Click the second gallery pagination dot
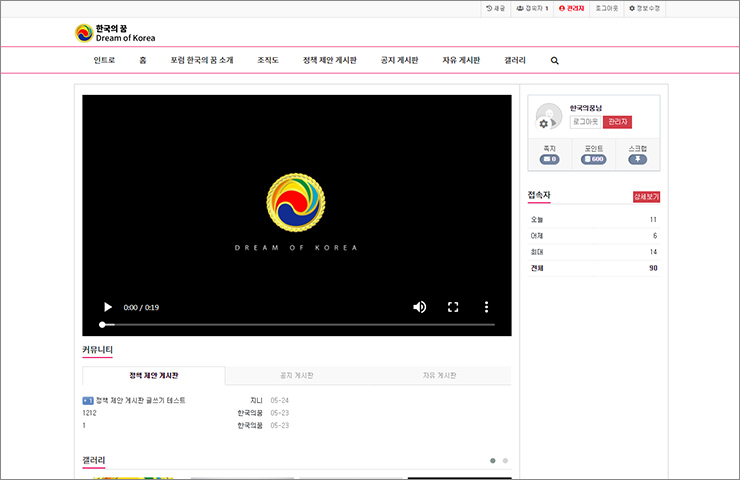This screenshot has height=480, width=740. [x=505, y=461]
